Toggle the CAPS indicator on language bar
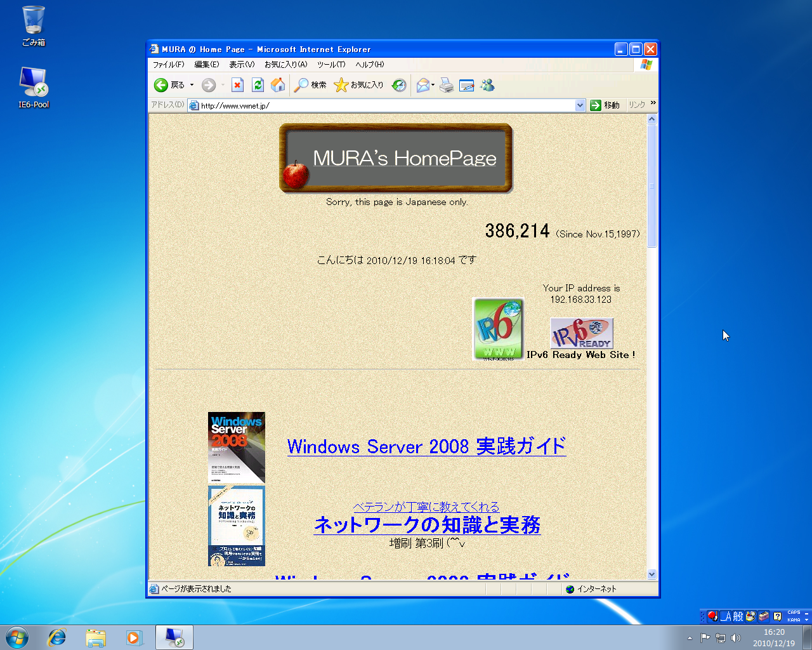The image size is (812, 650). point(794,613)
